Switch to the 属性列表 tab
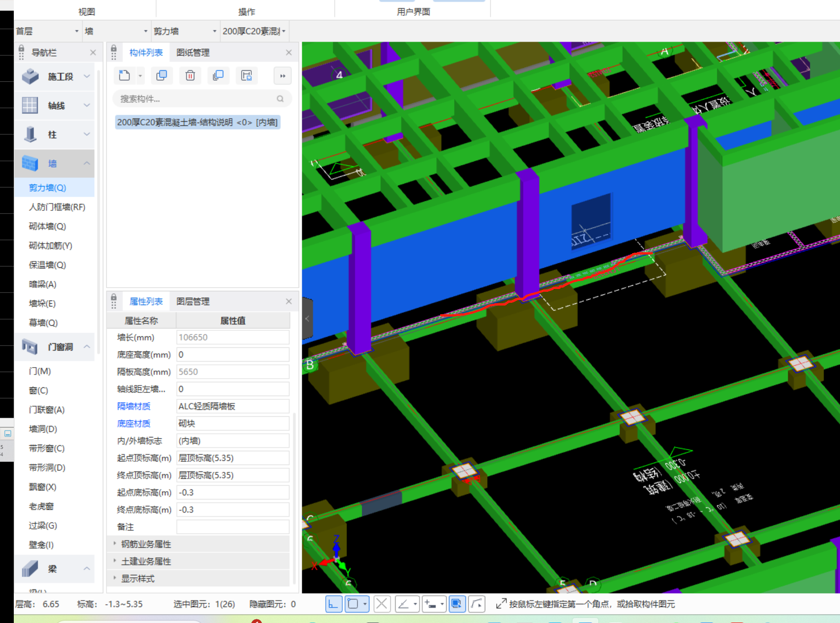 tap(146, 301)
